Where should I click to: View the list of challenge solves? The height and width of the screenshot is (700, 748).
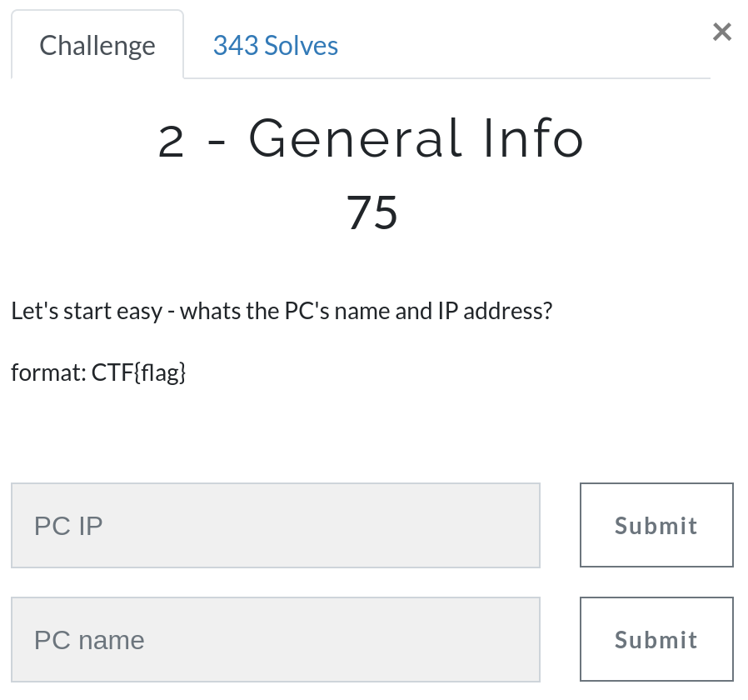click(x=276, y=45)
